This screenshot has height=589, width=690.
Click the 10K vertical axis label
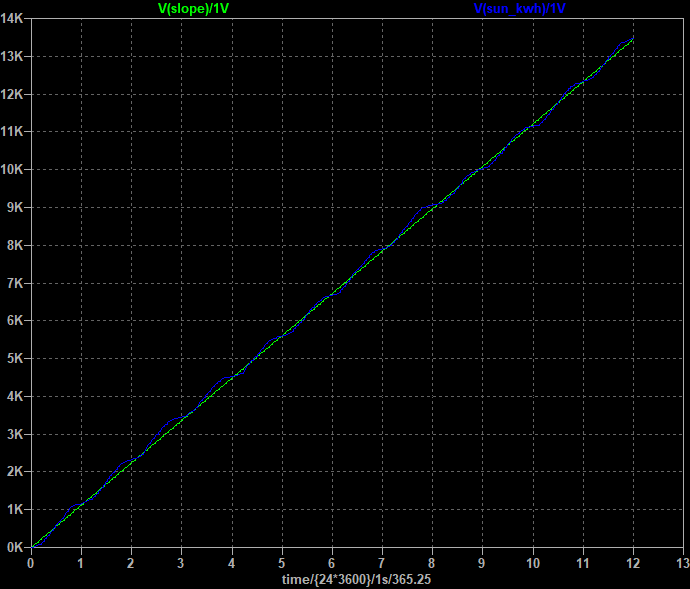[12, 169]
